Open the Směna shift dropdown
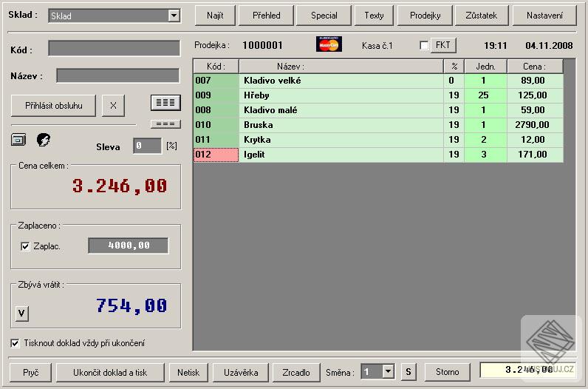 point(389,372)
